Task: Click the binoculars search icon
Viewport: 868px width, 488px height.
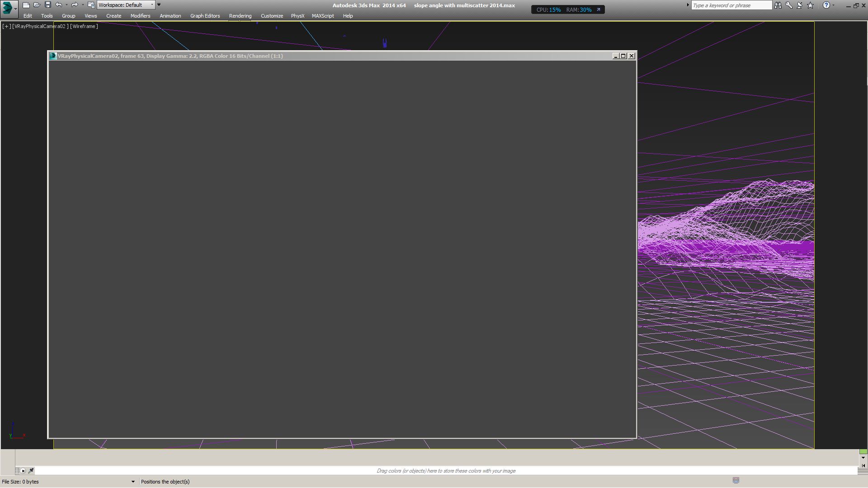Action: tap(778, 5)
